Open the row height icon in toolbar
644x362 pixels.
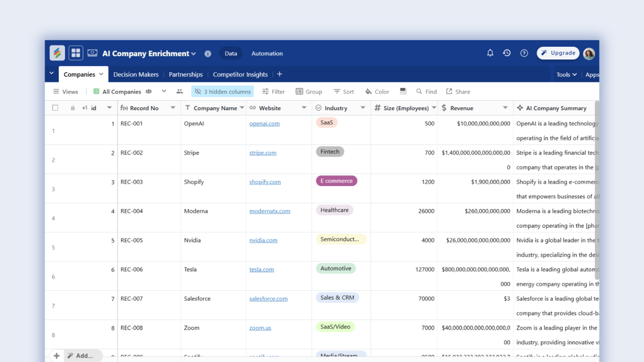click(403, 91)
